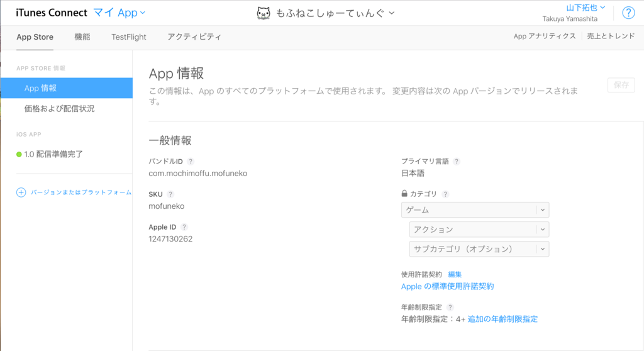The image size is (644, 351).
Task: Click the cat app icon in header
Action: [x=264, y=13]
